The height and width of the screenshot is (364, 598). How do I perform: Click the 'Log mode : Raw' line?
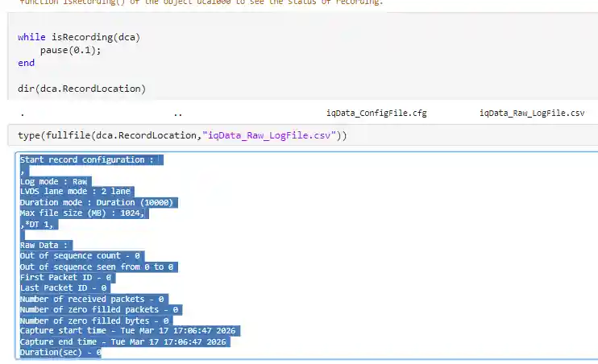(56, 181)
